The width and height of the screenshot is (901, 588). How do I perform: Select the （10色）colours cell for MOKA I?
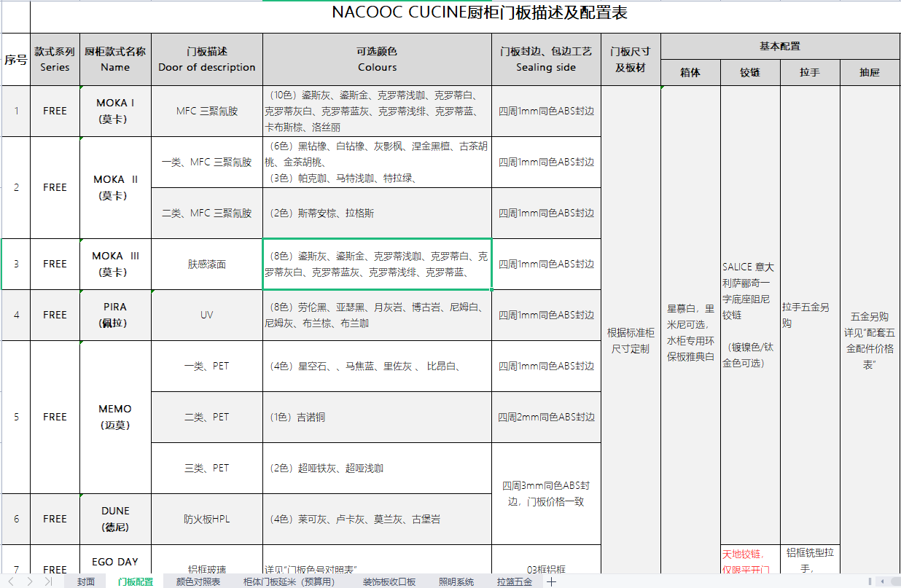[x=377, y=111]
